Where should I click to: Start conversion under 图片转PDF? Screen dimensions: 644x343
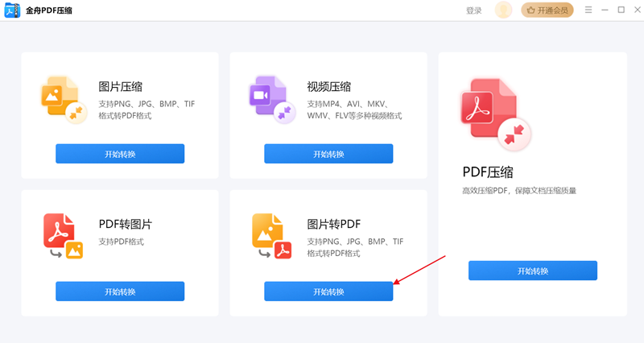click(x=328, y=291)
